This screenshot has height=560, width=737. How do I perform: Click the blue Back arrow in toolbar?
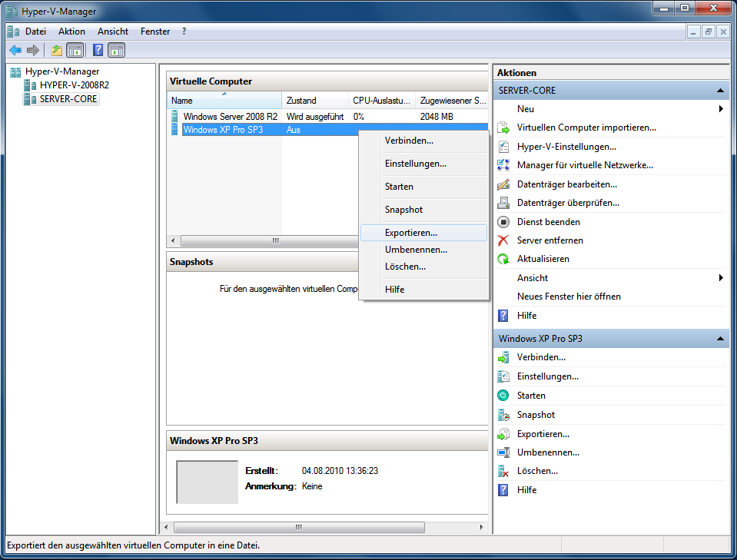click(x=15, y=50)
